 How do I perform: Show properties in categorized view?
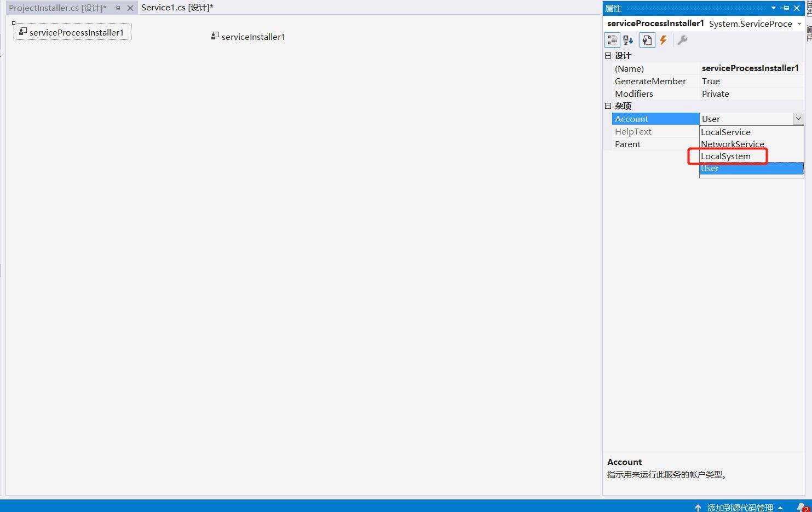click(x=612, y=40)
